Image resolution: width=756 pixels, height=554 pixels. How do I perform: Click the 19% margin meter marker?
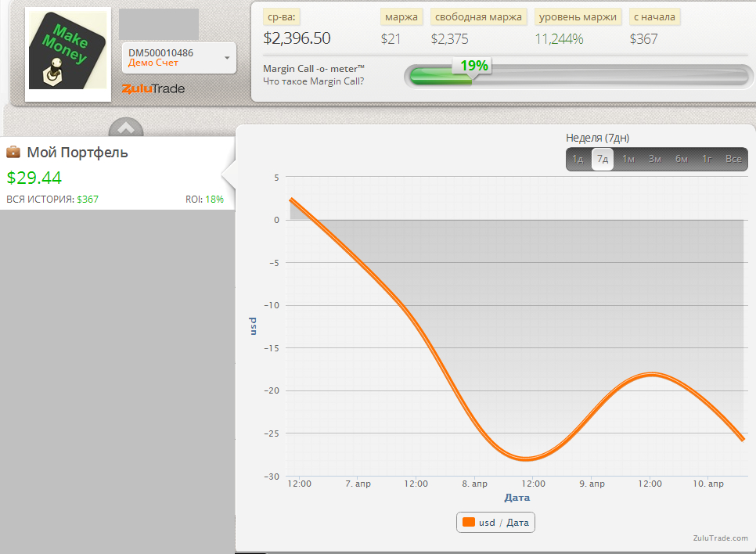click(473, 66)
